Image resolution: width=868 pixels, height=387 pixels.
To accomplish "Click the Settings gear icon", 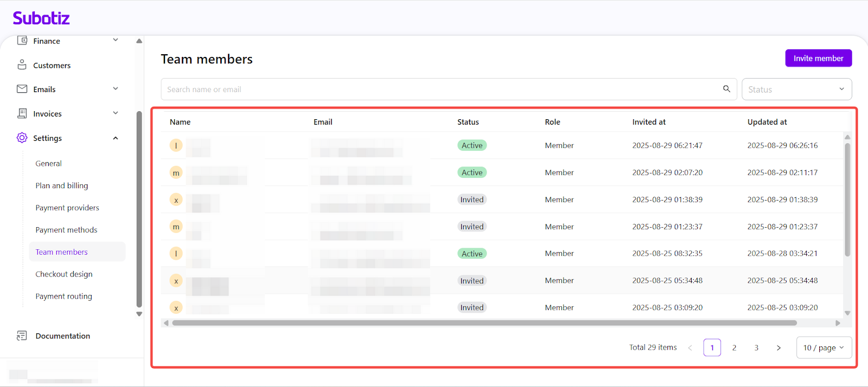I will [22, 138].
